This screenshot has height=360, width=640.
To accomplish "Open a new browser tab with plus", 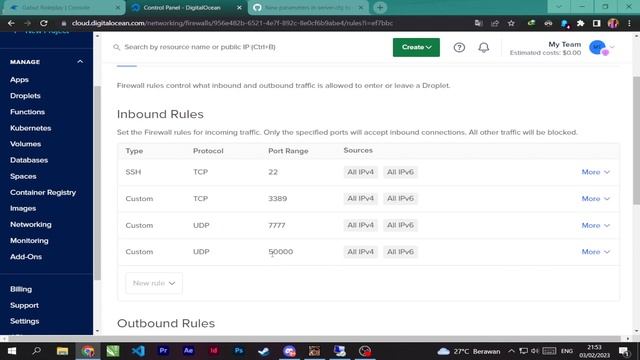I will click(380, 7).
